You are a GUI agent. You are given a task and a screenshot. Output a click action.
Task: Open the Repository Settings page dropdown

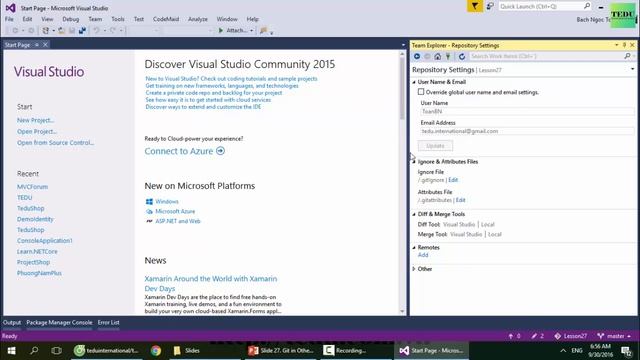(x=632, y=69)
